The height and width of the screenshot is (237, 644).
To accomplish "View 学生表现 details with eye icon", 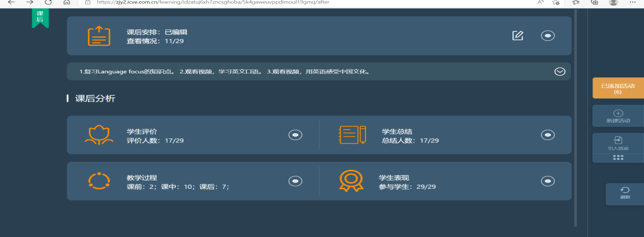I will pyautogui.click(x=547, y=181).
